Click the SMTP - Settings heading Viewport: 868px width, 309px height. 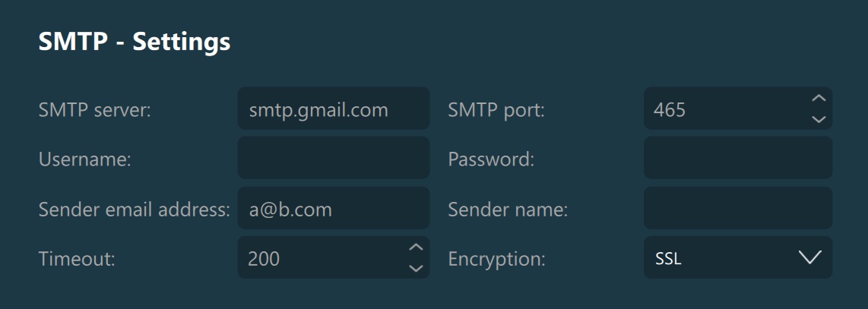[135, 42]
